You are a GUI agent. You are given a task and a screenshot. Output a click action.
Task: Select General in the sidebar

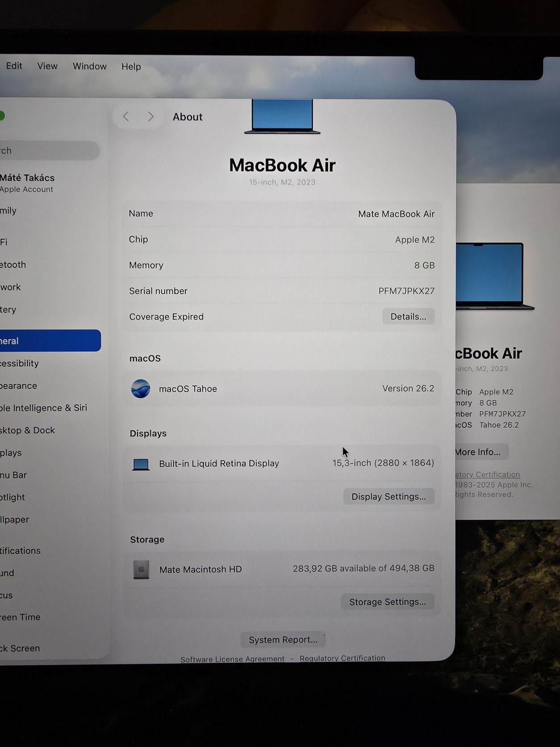[50, 340]
